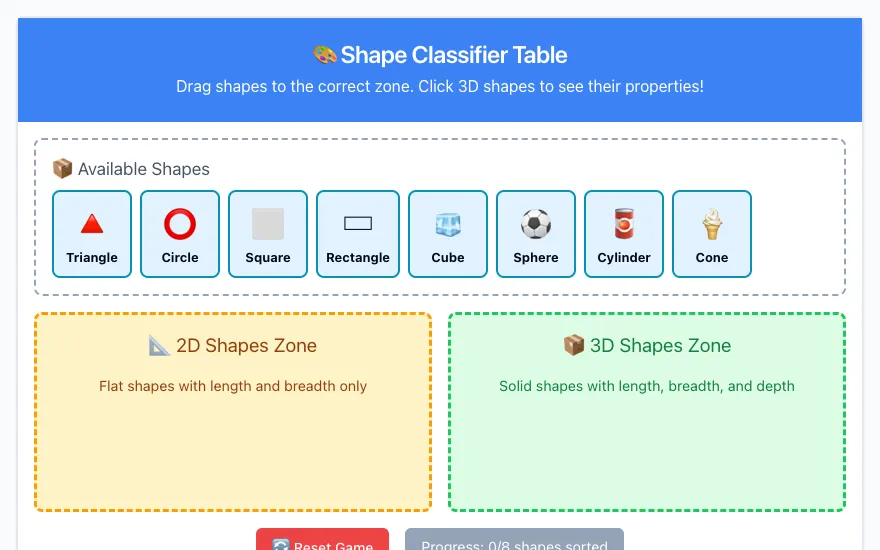Image resolution: width=880 pixels, height=550 pixels.
Task: Select the red Circle shape icon
Action: pos(180,224)
